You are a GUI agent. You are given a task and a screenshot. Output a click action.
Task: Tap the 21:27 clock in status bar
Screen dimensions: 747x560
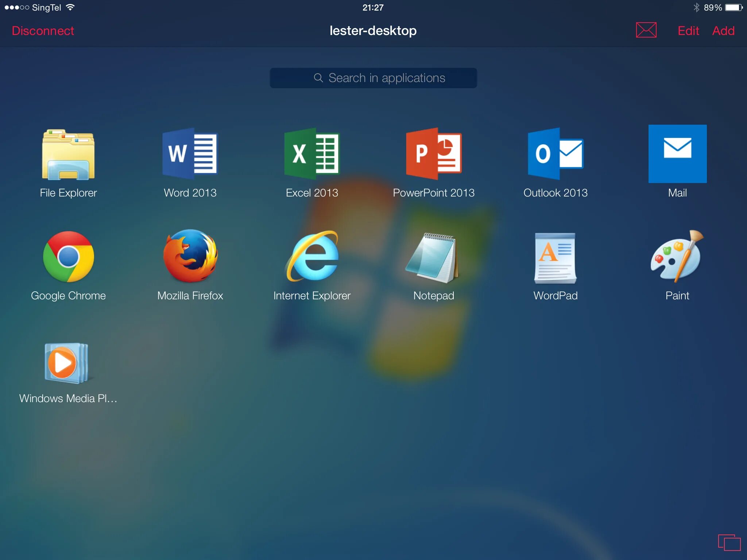(373, 7)
